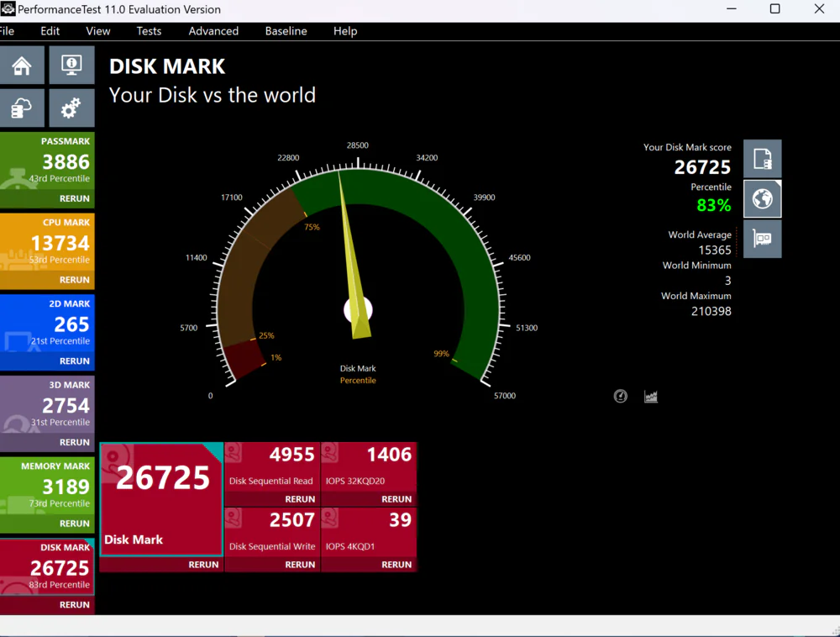Select the PassMark 3886 score tile
Screen dimensions: 840x637
pos(47,161)
